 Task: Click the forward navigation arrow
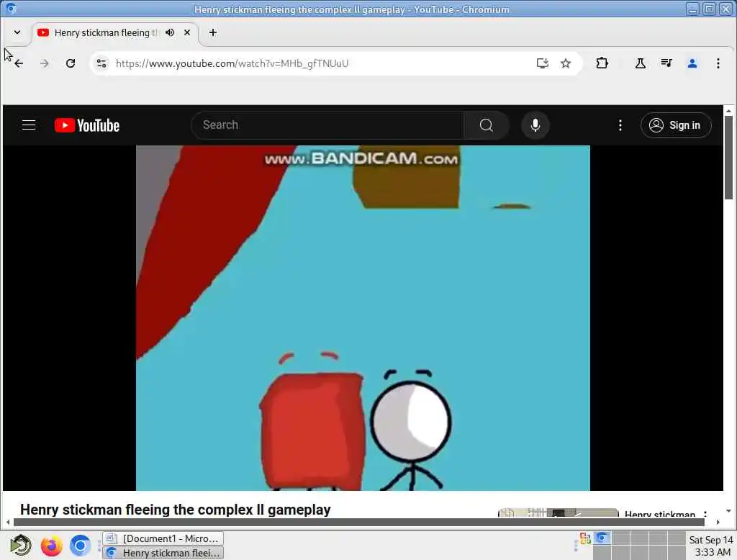pyautogui.click(x=45, y=63)
